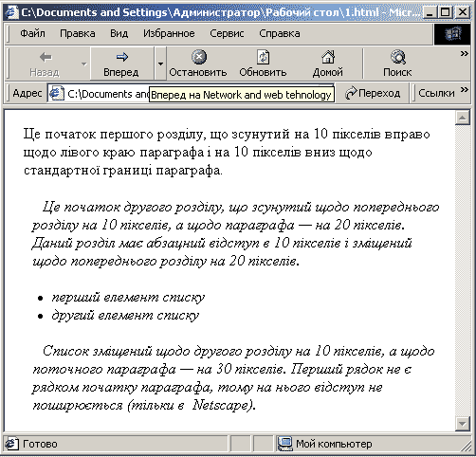Click the Internet Explorer page icon in address bar
Image resolution: width=476 pixels, height=457 pixels.
pyautogui.click(x=57, y=94)
